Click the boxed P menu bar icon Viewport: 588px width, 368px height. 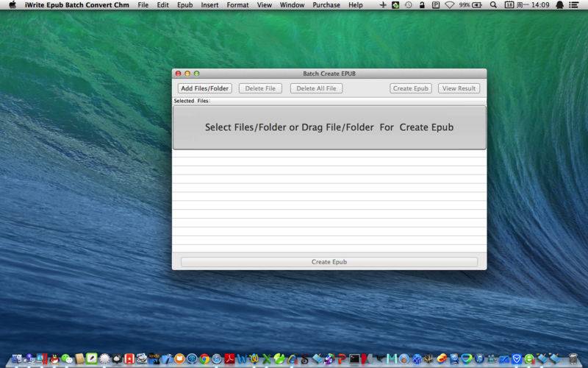click(436, 5)
